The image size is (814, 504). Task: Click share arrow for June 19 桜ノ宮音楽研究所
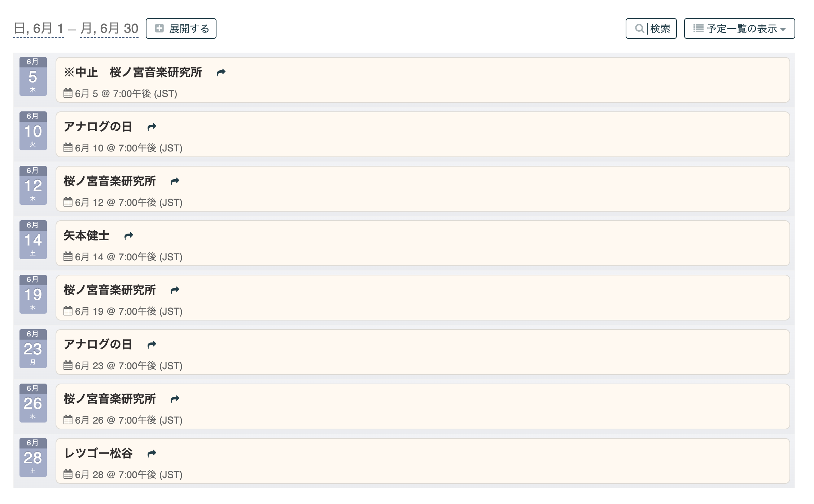click(x=175, y=290)
